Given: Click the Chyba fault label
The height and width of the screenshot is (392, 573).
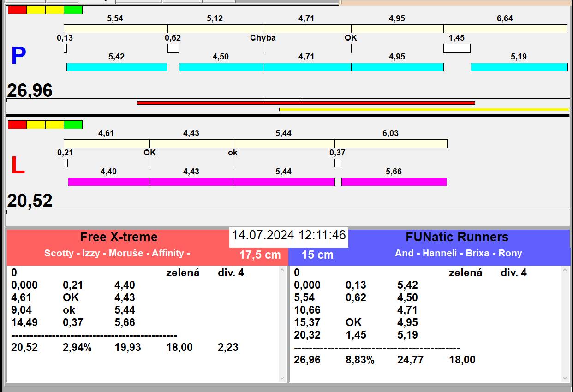Looking at the screenshot, I should coord(263,38).
